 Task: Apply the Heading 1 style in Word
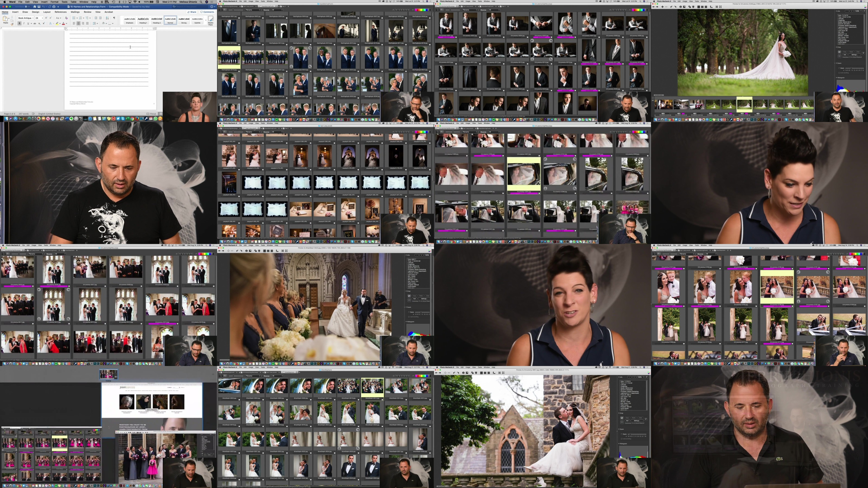tap(143, 21)
